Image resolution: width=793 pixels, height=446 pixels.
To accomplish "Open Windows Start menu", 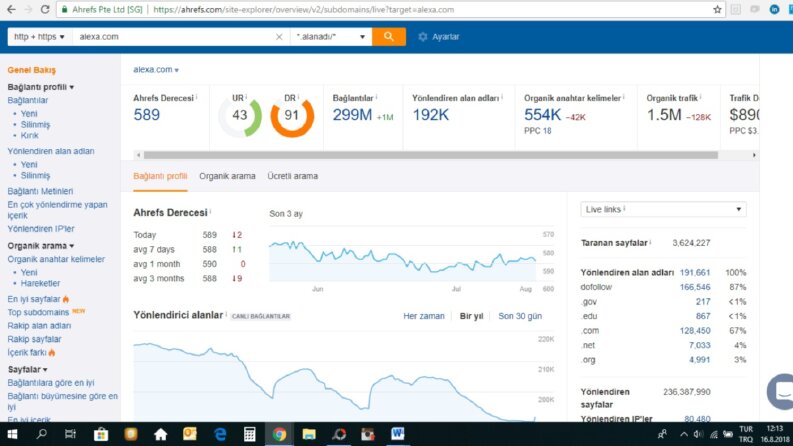I will pyautogui.click(x=12, y=434).
